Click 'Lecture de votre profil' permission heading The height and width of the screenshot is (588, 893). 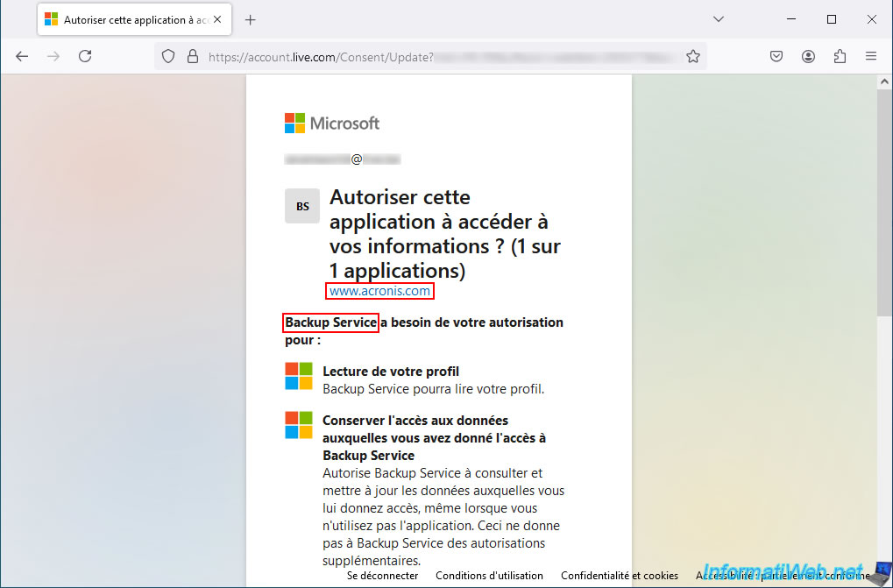click(391, 372)
